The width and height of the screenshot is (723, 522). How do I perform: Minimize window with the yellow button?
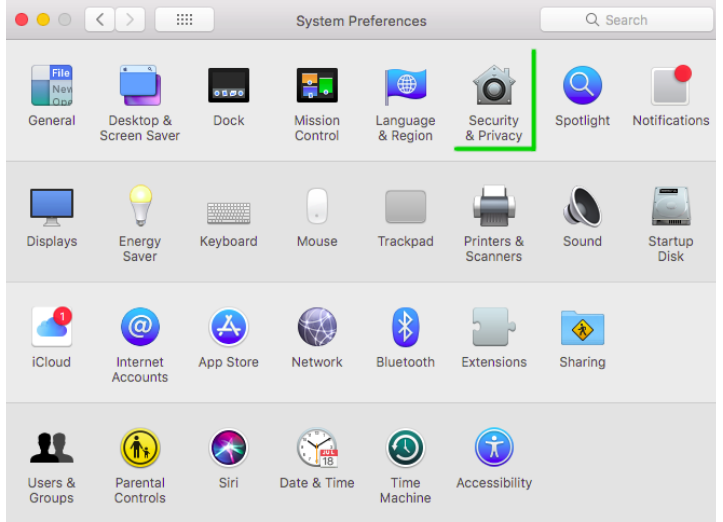click(43, 19)
